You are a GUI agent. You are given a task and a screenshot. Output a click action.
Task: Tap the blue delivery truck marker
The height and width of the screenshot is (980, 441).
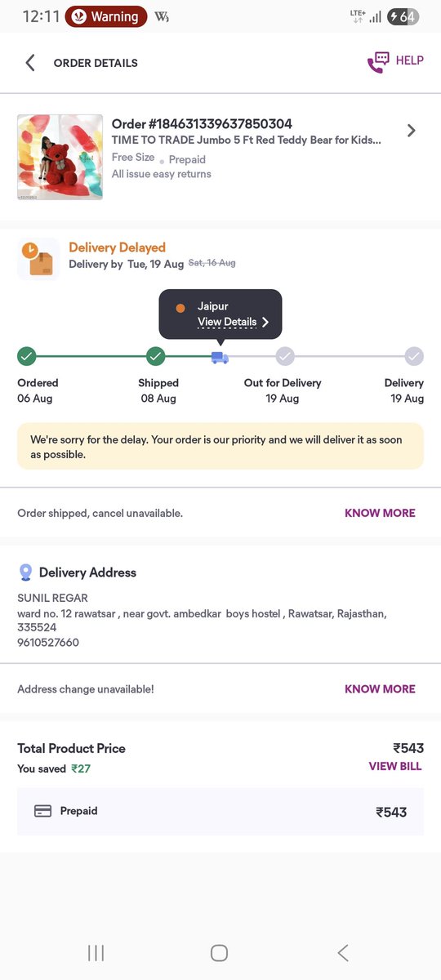click(x=220, y=357)
